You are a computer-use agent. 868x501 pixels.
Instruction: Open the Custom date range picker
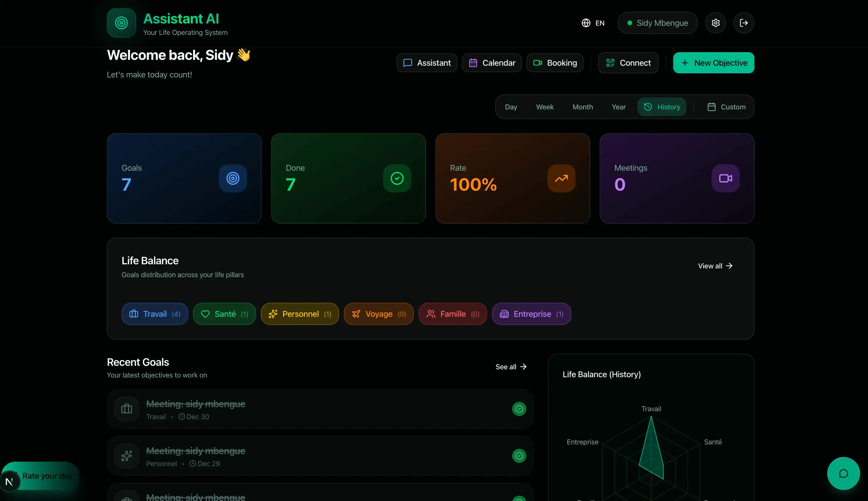727,107
